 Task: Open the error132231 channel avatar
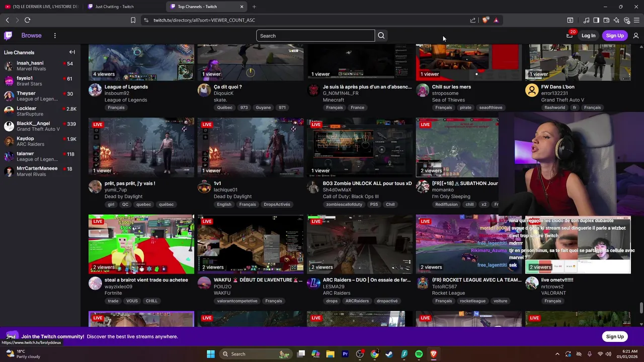click(532, 90)
